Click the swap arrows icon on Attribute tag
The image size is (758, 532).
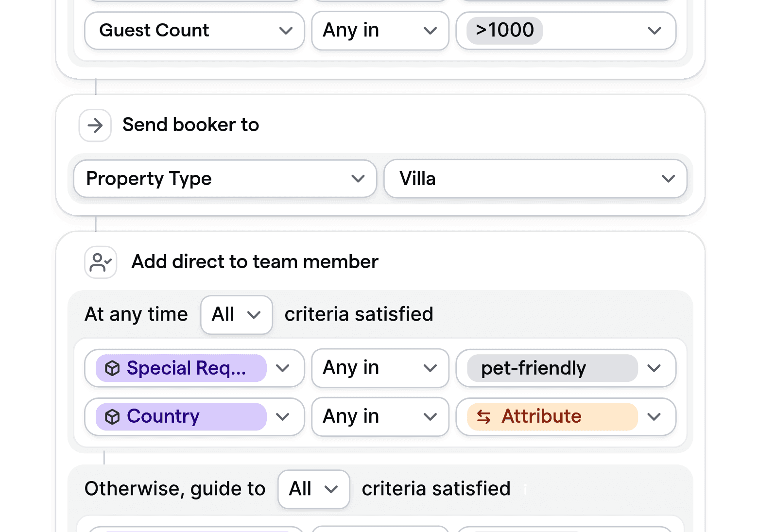tap(483, 417)
